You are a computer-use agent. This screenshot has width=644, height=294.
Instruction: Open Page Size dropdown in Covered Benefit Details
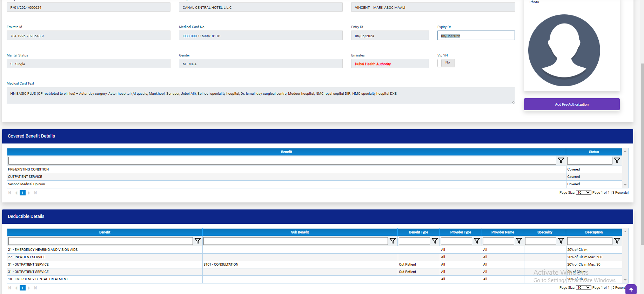(x=583, y=193)
